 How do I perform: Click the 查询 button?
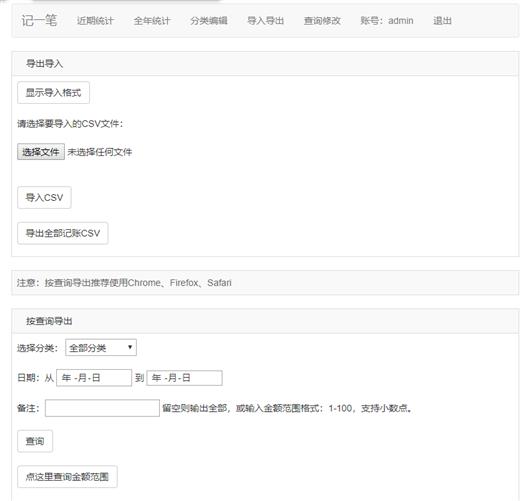point(35,441)
